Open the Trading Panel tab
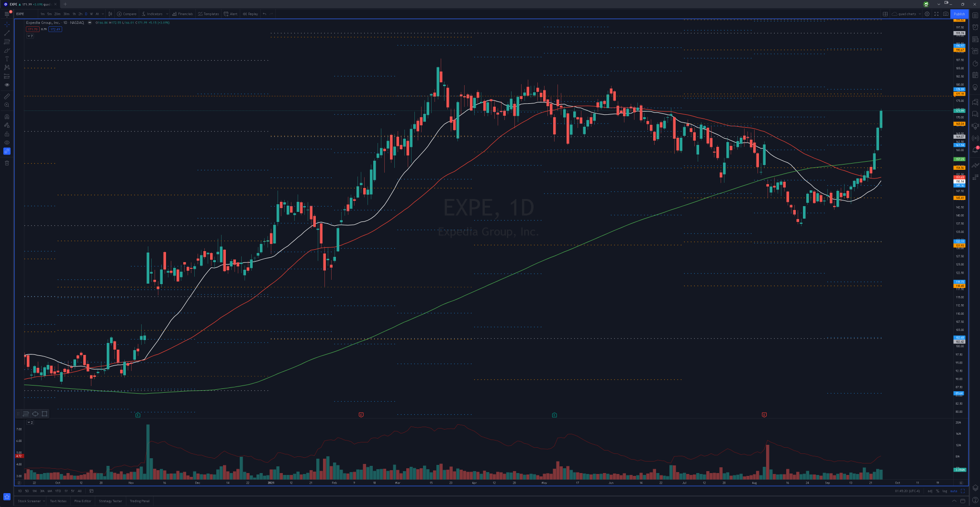The image size is (980, 507). coord(140,501)
